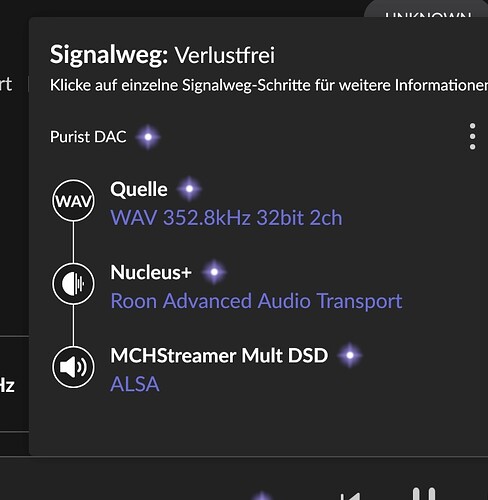Click the Nucleus+ audio transport icon
The width and height of the screenshot is (488, 500).
coord(73,284)
